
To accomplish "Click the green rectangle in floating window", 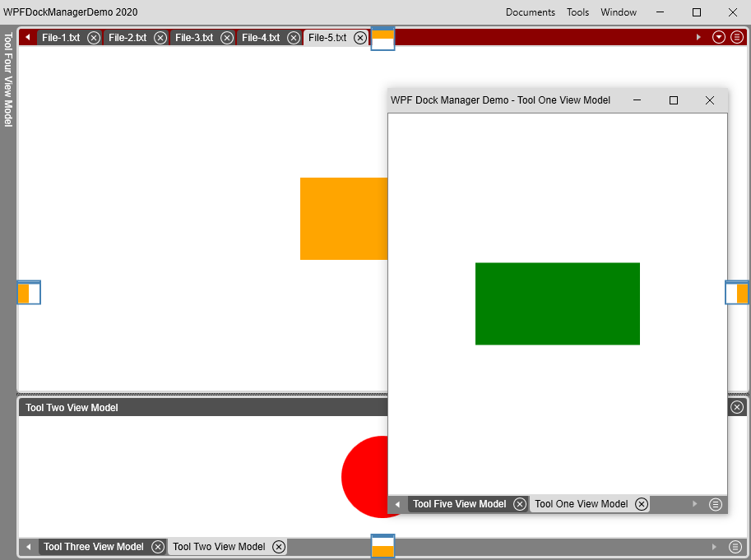I will (558, 303).
